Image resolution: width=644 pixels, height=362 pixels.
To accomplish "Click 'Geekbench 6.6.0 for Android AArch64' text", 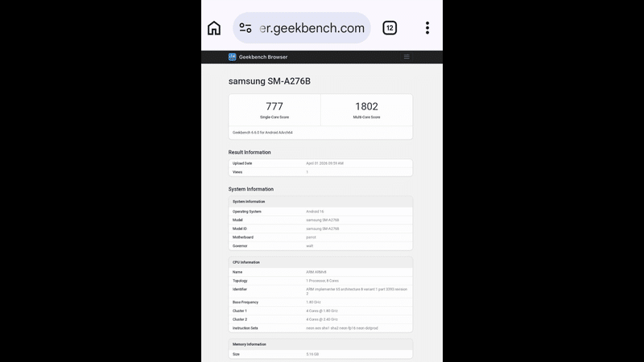I will (x=262, y=133).
